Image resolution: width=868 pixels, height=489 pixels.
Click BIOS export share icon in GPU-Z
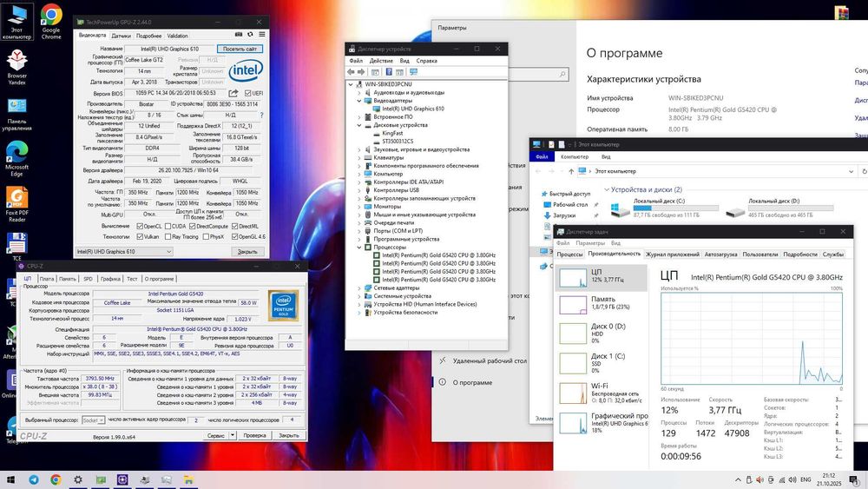click(233, 93)
